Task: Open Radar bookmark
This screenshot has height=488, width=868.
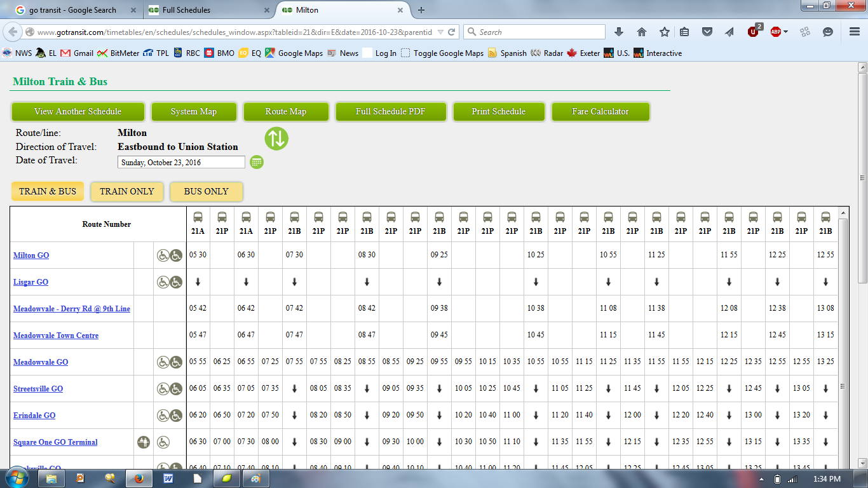Action: tap(546, 53)
